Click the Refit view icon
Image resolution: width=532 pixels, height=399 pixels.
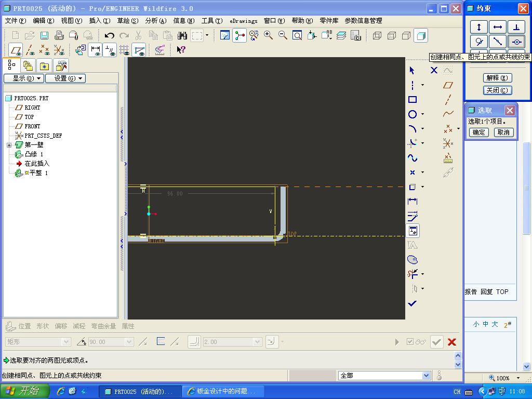coord(297,35)
